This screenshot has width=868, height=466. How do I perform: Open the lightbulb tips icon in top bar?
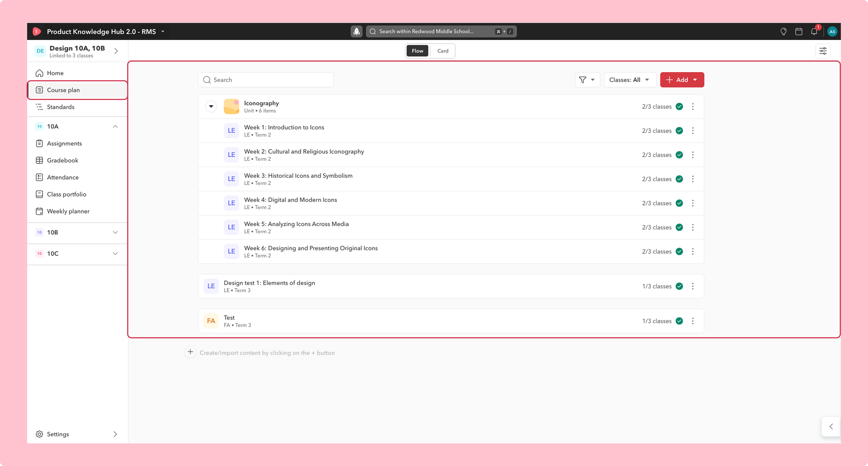pos(783,31)
